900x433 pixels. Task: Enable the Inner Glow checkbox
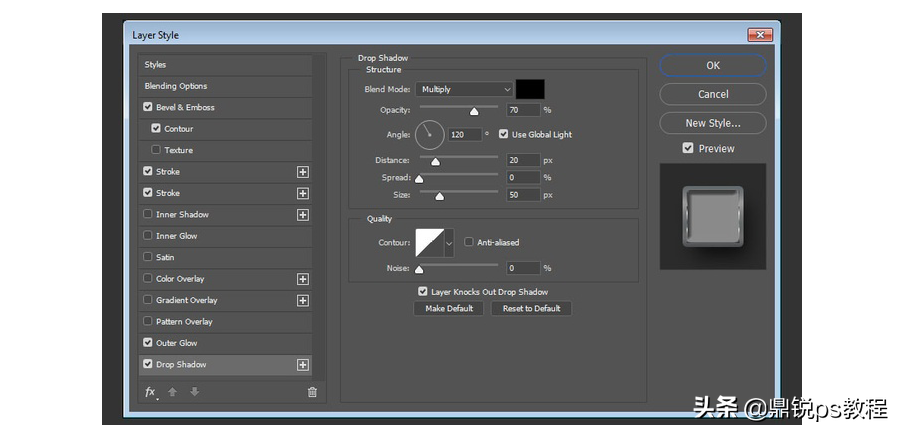[148, 235]
